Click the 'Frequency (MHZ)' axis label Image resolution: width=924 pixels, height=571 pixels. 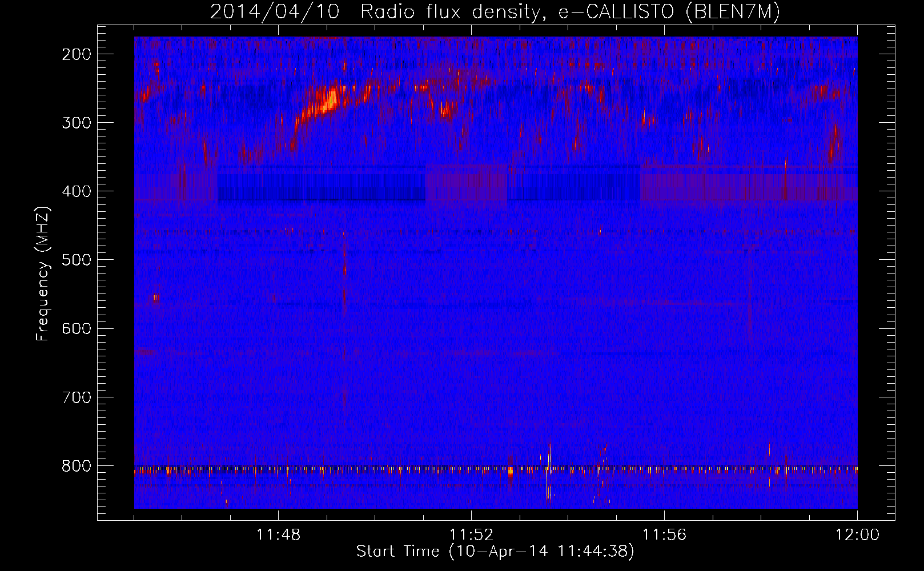[x=43, y=274]
